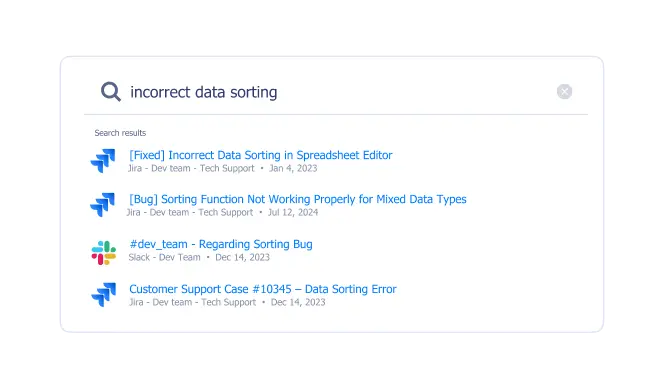Open 'Customer Support Case #10345' result

coord(263,289)
